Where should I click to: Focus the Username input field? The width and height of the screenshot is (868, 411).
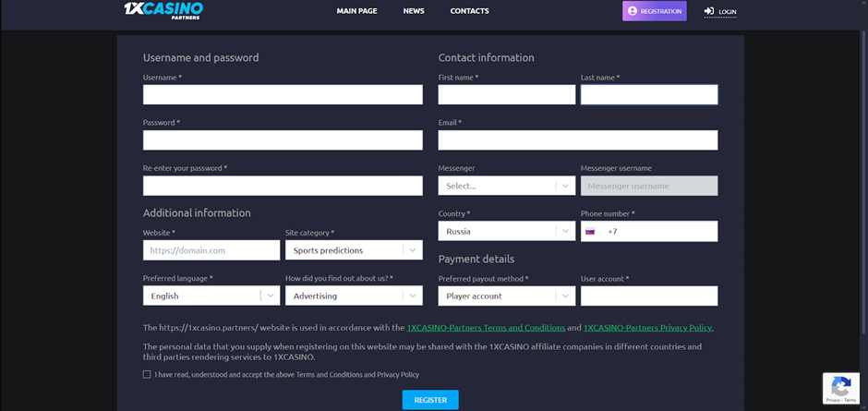(283, 94)
